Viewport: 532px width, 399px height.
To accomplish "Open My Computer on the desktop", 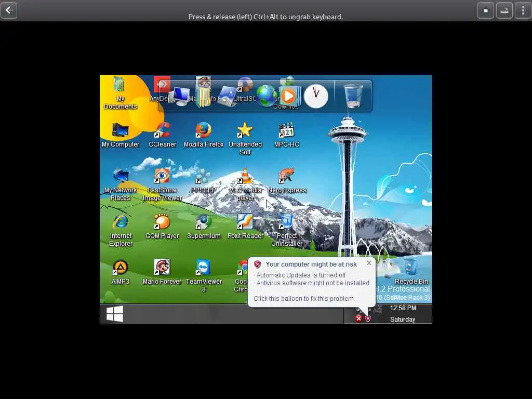I will pos(121,136).
